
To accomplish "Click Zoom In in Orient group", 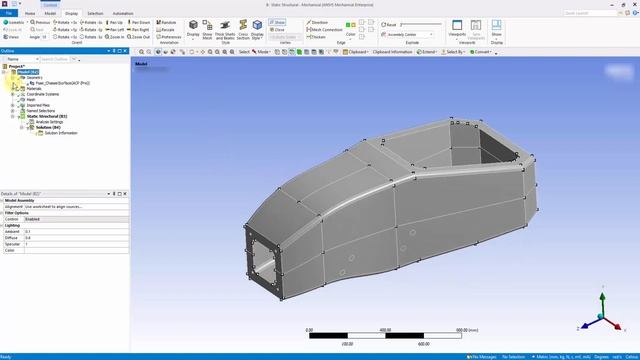I will pos(114,37).
